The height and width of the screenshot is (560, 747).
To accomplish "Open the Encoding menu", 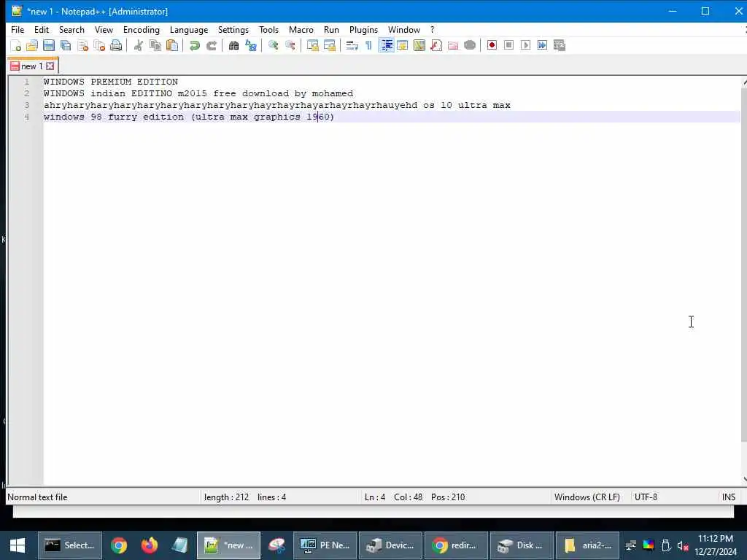I will (142, 29).
